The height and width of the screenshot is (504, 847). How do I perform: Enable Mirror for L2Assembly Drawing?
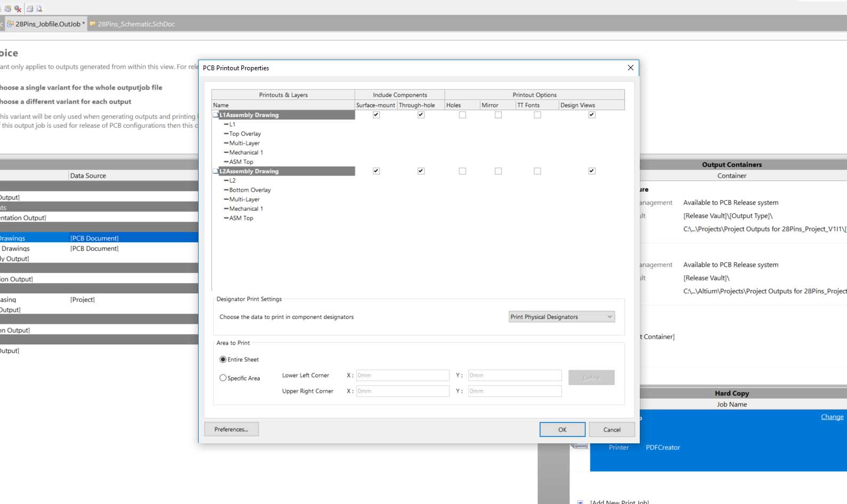pos(498,171)
